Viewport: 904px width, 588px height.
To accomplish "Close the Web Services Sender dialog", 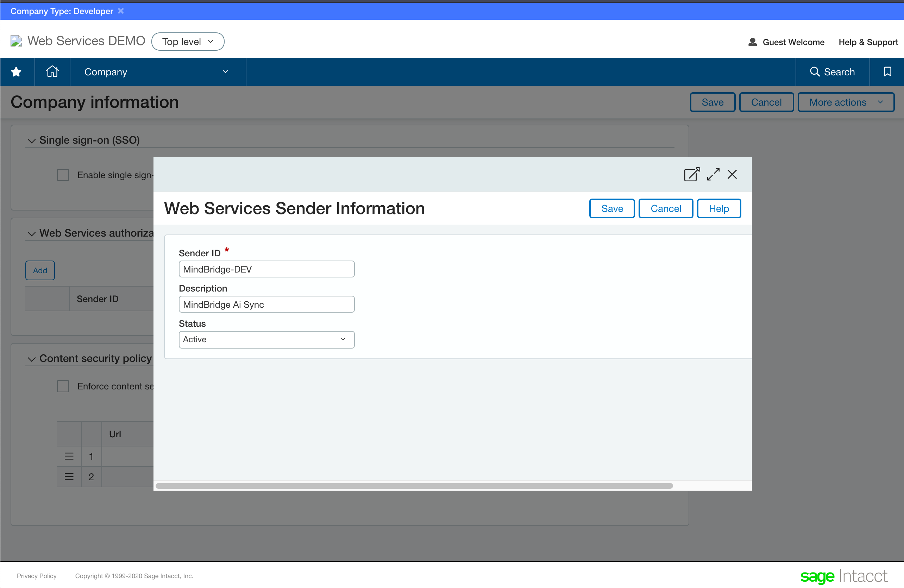I will [732, 174].
